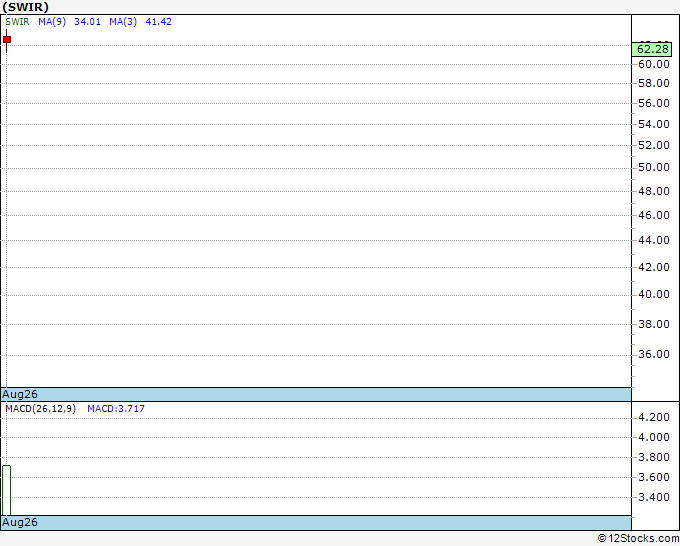
Task: Click the 62.28 current price tag
Action: tap(652, 49)
